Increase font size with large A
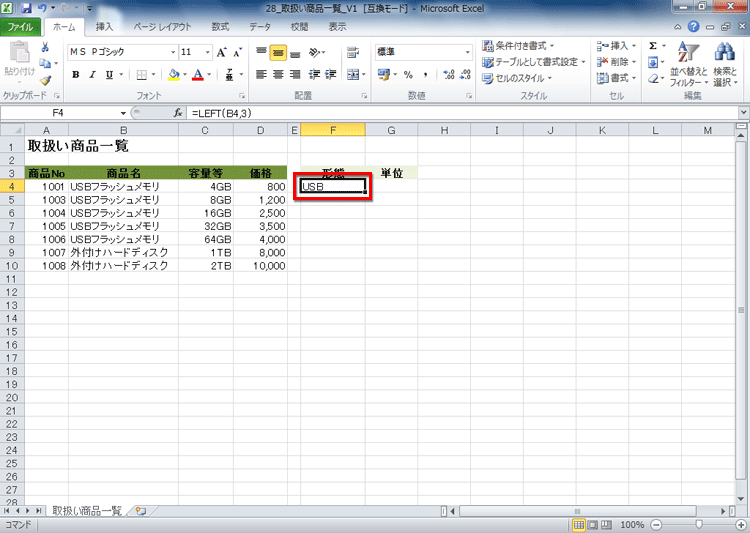Screen dimensions: 750x533 (221, 52)
